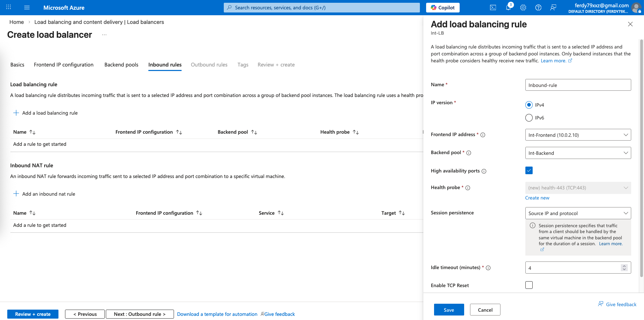
Task: Select the IPv6 radio button
Action: [529, 118]
